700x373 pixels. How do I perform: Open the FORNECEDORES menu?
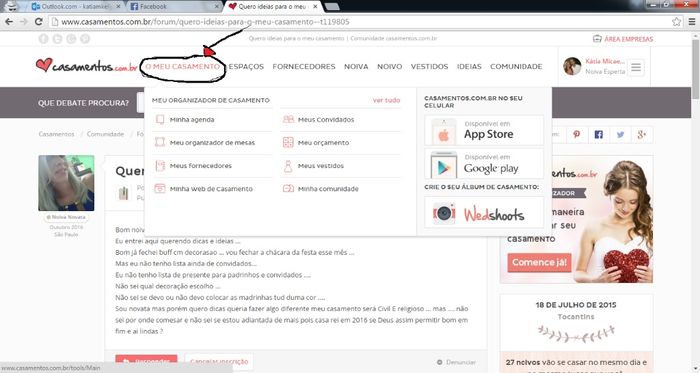pos(304,66)
